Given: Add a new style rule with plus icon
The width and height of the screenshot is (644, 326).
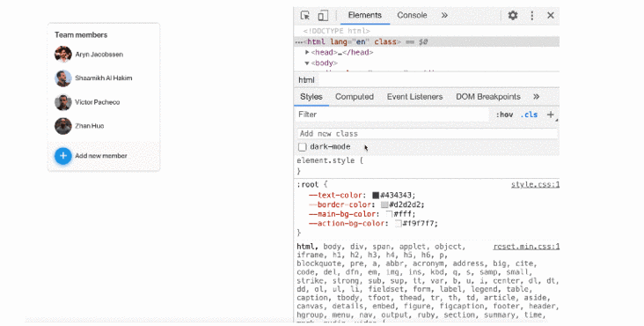Looking at the screenshot, I should click(x=551, y=115).
